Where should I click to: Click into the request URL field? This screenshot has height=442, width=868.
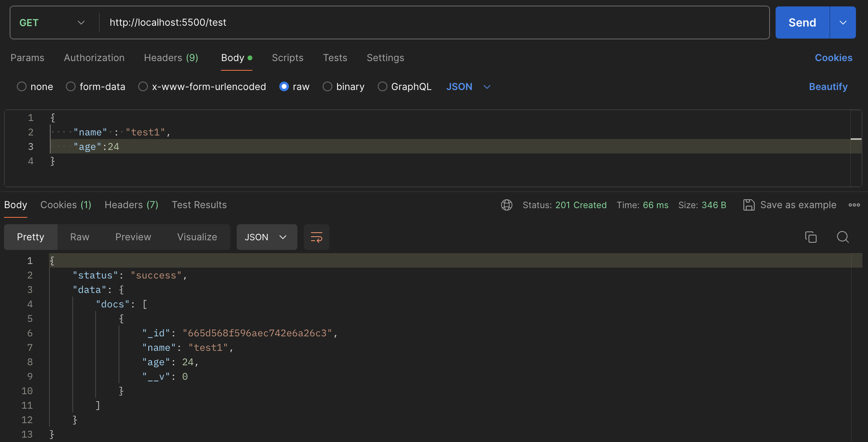click(402, 23)
